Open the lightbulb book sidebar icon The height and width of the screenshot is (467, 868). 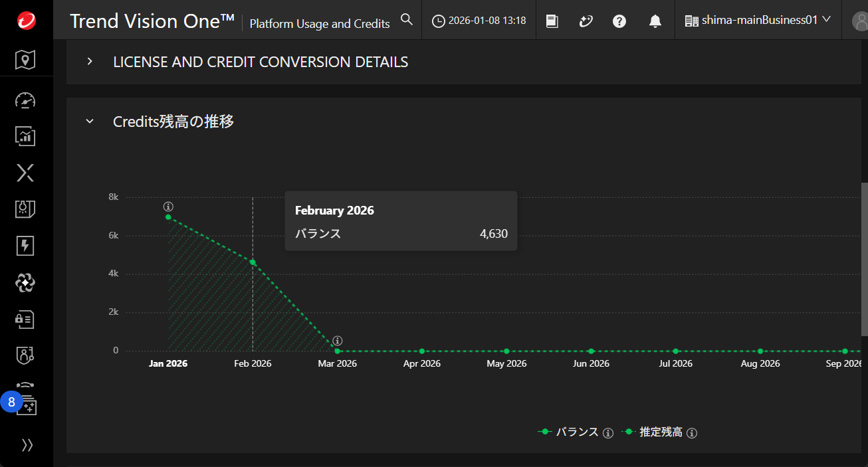click(25, 209)
